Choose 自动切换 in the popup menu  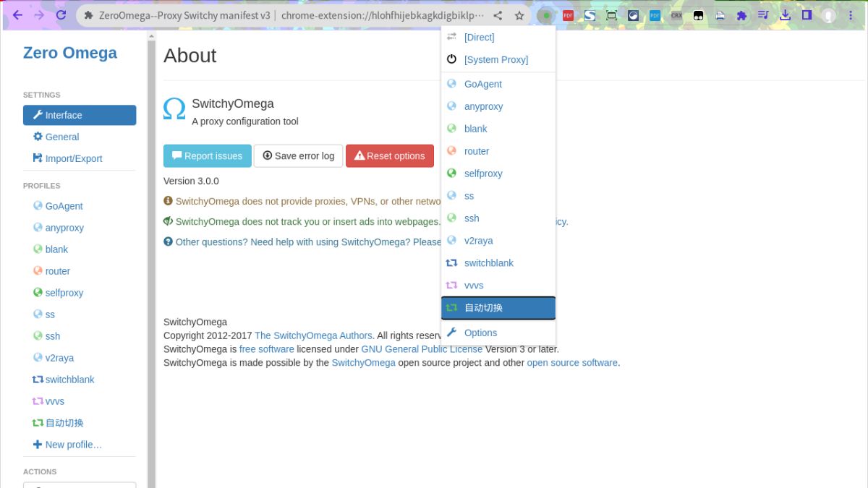[x=498, y=308]
